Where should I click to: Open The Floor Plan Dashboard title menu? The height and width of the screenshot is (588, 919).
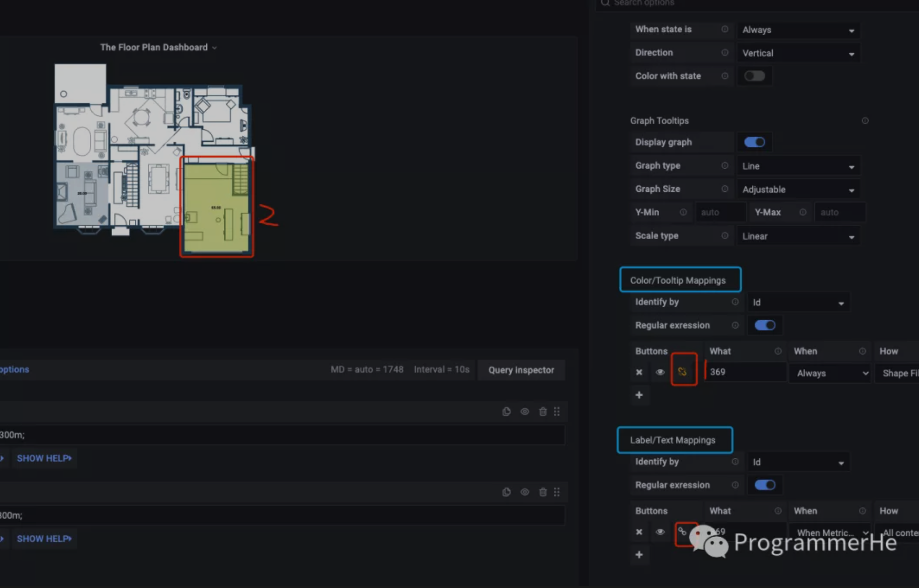[158, 47]
